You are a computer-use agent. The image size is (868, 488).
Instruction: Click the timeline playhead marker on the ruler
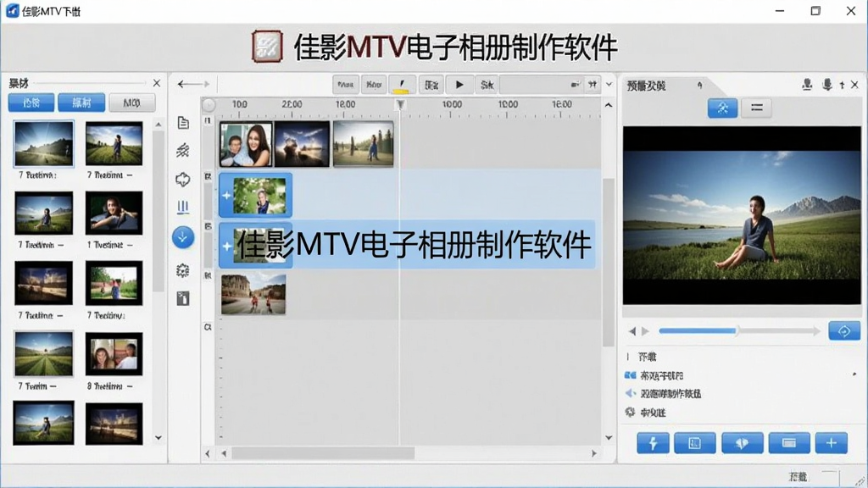(401, 104)
